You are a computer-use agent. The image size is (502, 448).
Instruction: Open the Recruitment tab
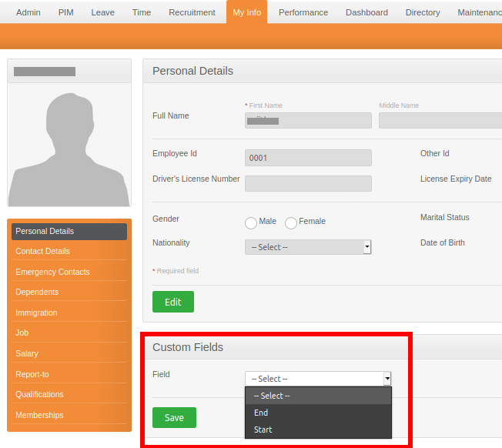tap(192, 12)
